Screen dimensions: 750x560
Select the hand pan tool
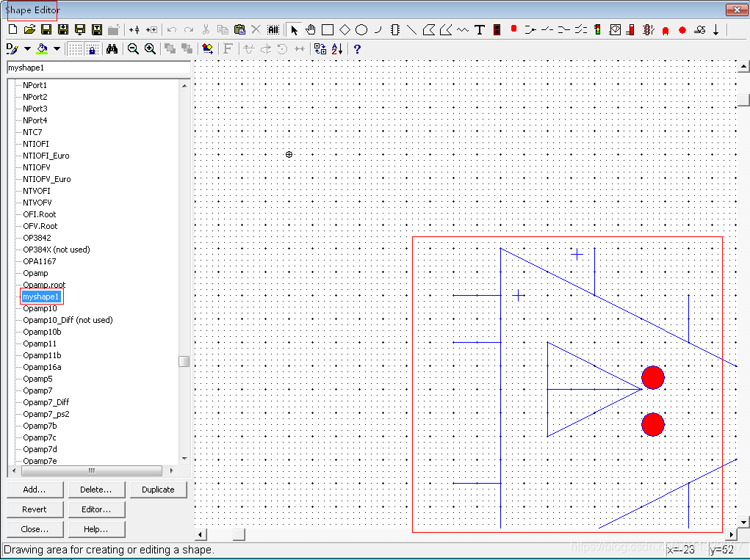(311, 29)
